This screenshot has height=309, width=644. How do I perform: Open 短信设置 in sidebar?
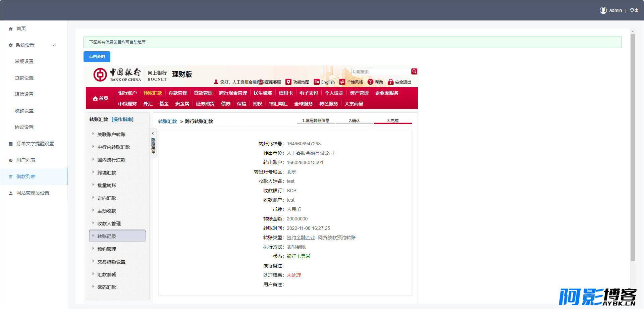pos(24,94)
